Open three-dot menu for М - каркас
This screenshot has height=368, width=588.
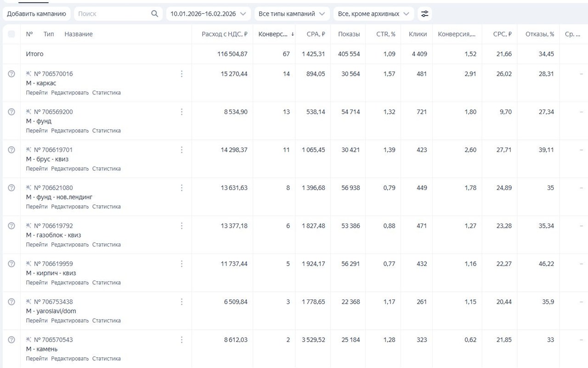182,74
